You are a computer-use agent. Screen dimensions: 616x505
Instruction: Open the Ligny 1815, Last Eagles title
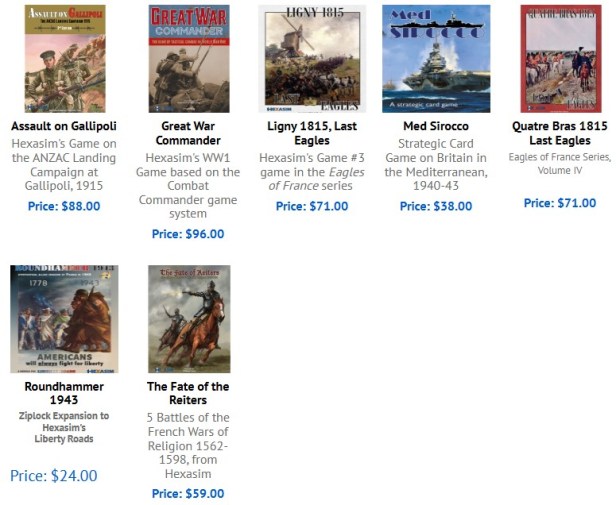click(x=312, y=133)
